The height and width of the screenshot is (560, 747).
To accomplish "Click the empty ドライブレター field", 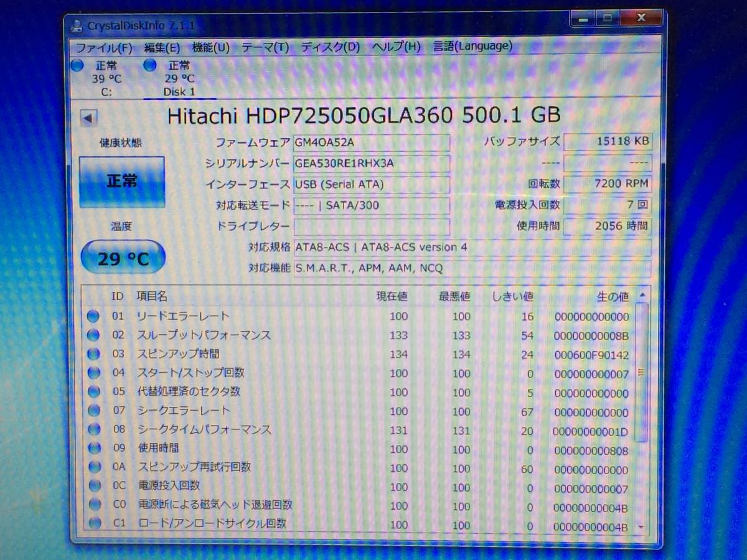I will pos(372,226).
